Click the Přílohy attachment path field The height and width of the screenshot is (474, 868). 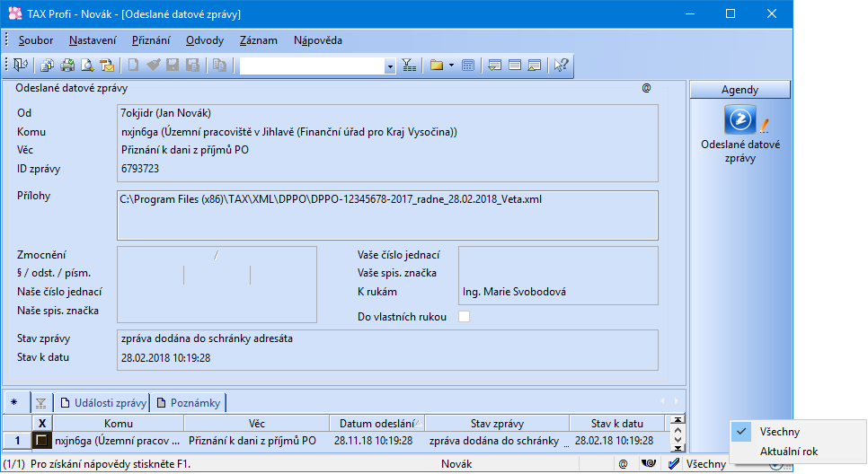pos(388,215)
